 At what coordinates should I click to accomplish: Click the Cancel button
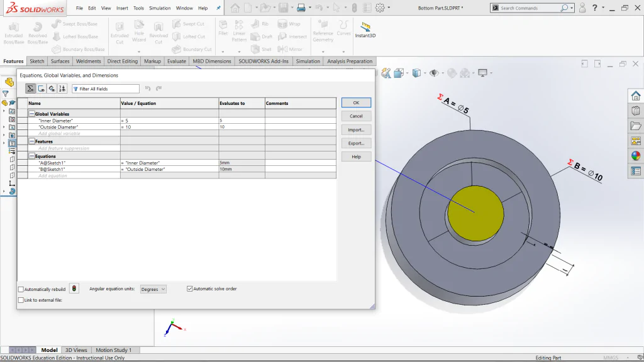[x=356, y=116]
